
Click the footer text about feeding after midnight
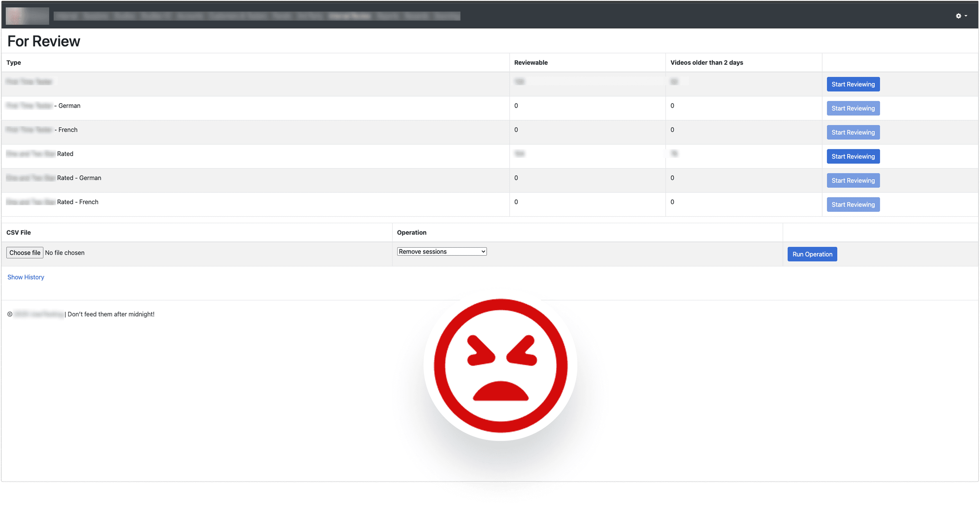(x=111, y=314)
